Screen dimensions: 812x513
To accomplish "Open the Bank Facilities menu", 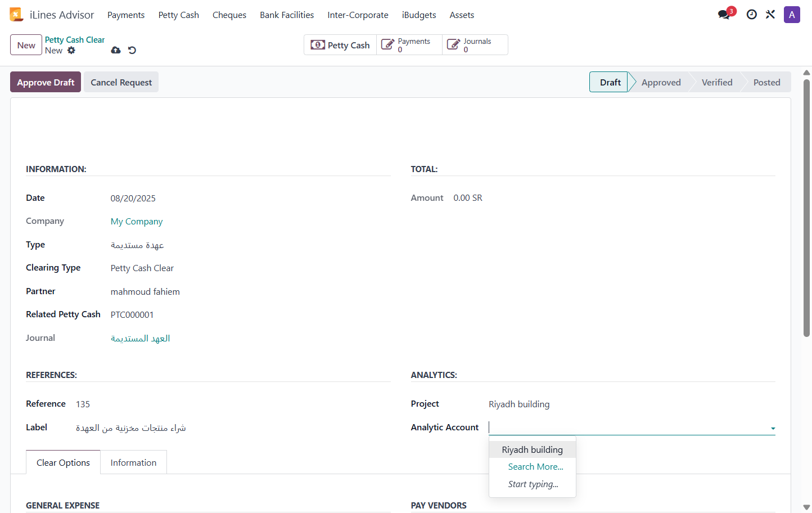I will click(x=287, y=15).
